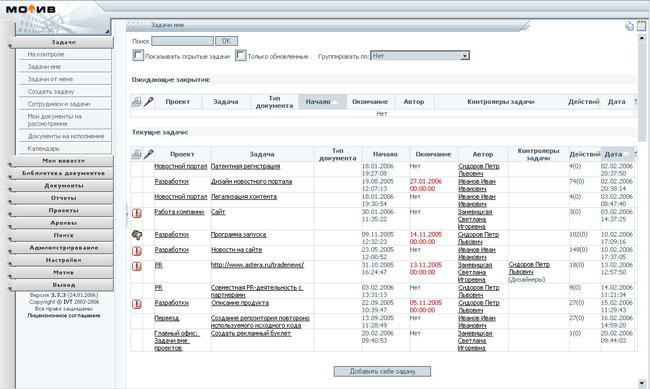This screenshot has width=650, height=389.
Task: Open the Патентная регистрация task link
Action: click(x=245, y=166)
